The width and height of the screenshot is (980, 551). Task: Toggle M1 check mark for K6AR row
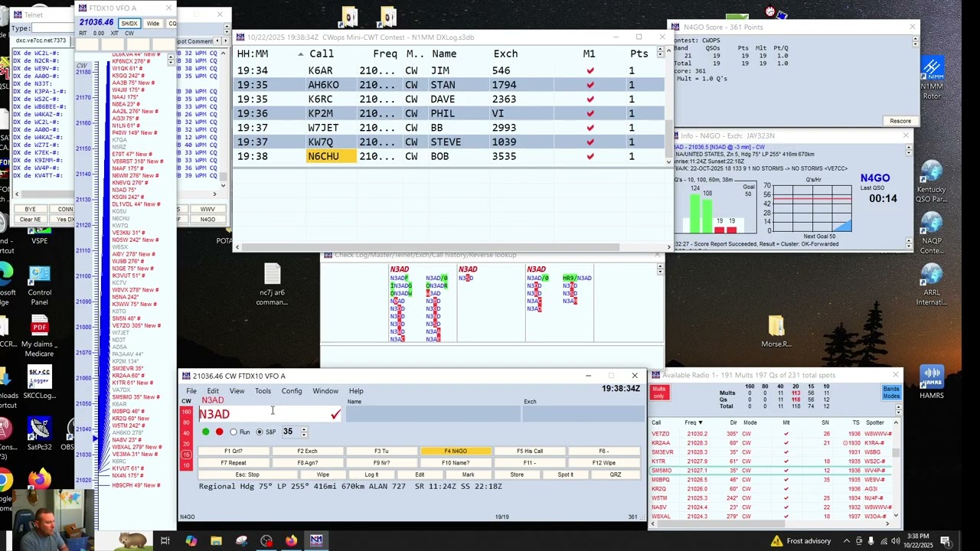coord(590,71)
